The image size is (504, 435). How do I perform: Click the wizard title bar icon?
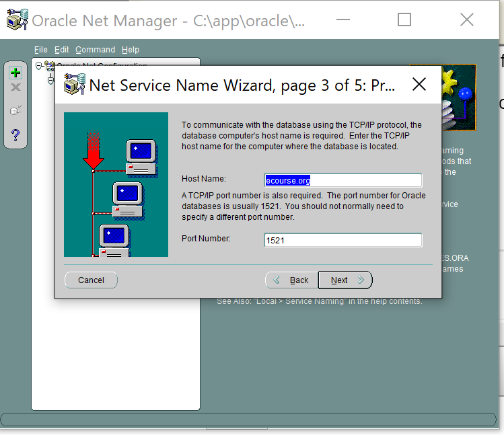point(74,85)
